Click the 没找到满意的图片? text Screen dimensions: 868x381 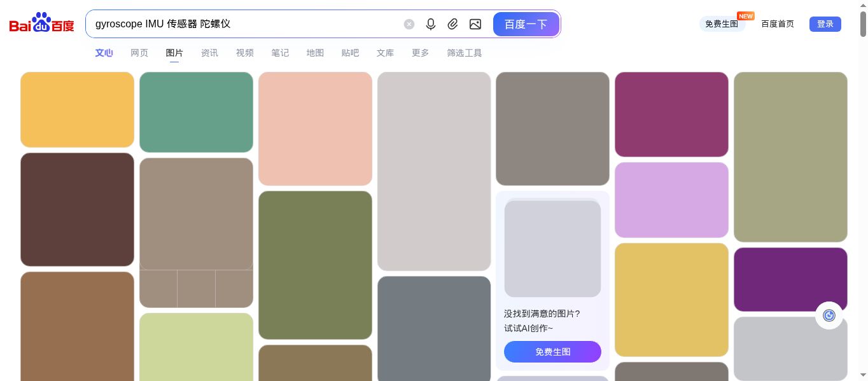click(542, 314)
